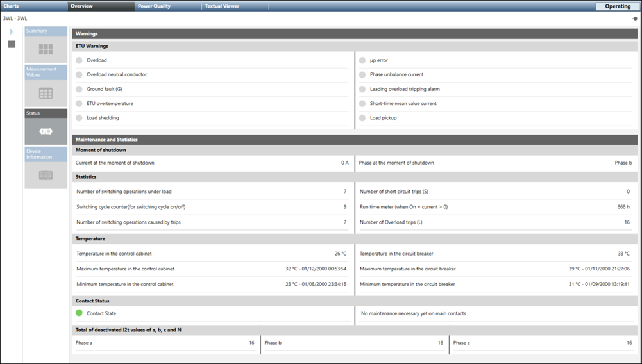
Task: Switch to the Textual Viewer tab
Action: tap(222, 6)
